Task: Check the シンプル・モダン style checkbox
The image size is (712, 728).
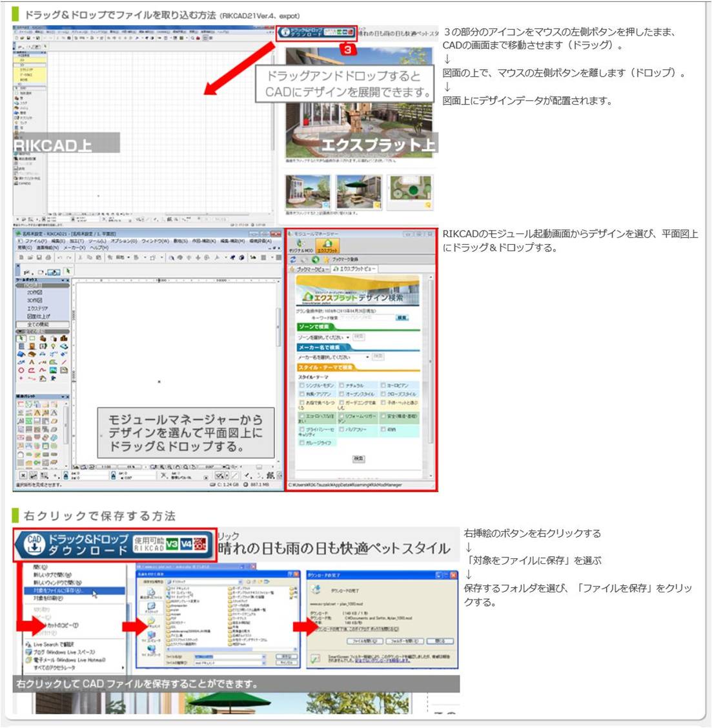Action: pos(301,385)
